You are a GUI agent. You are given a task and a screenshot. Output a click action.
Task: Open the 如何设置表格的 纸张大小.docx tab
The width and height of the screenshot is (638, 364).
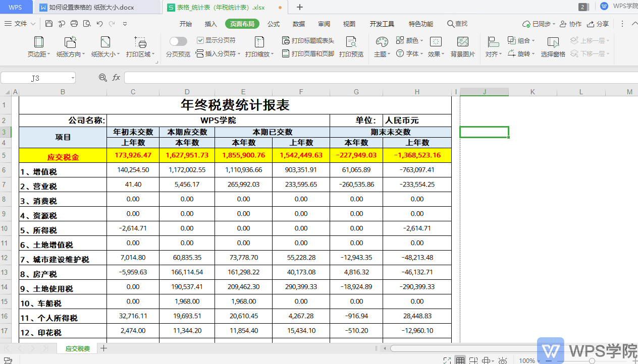[x=91, y=7]
